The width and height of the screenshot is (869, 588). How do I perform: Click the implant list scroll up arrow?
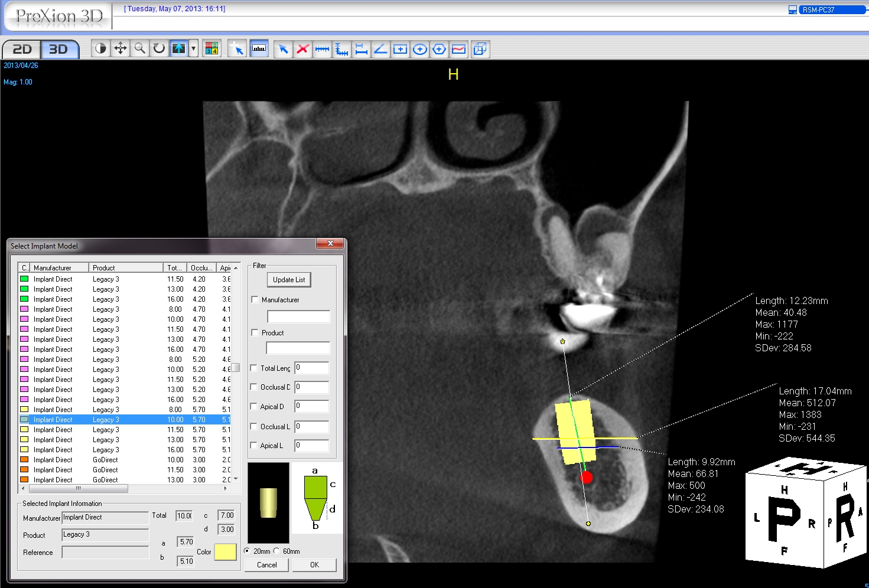coord(236,267)
